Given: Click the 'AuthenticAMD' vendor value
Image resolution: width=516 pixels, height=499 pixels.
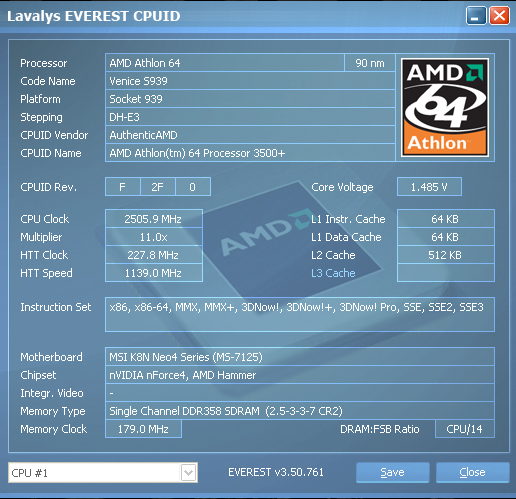Looking at the screenshot, I should pos(250,135).
